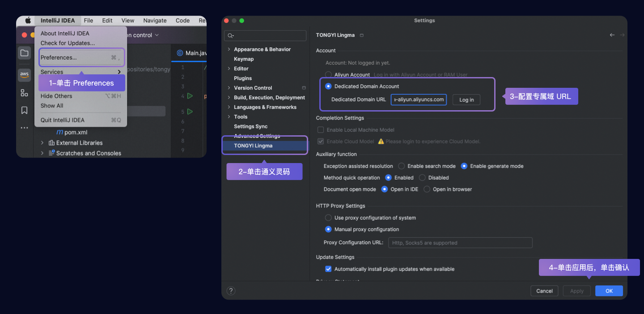The image size is (644, 314).
Task: Open the Structure tool window icon
Action: 24,93
